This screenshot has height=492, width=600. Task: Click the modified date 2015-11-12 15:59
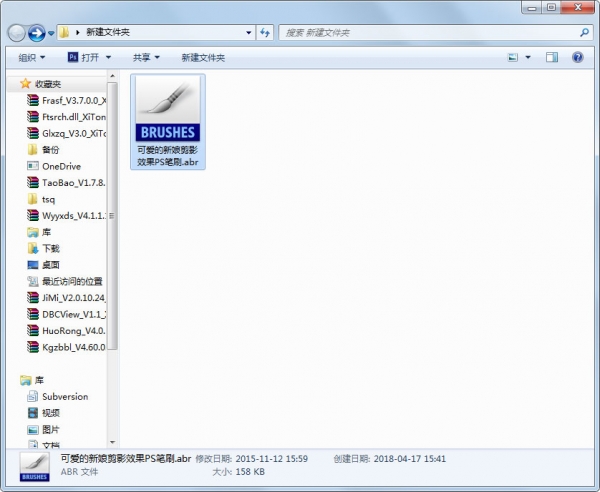coord(271,458)
